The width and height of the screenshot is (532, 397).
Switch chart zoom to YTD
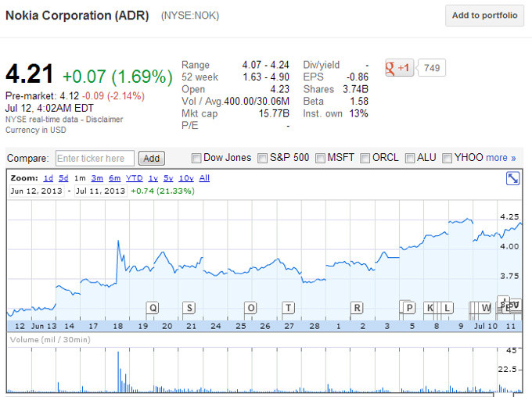[x=135, y=178]
